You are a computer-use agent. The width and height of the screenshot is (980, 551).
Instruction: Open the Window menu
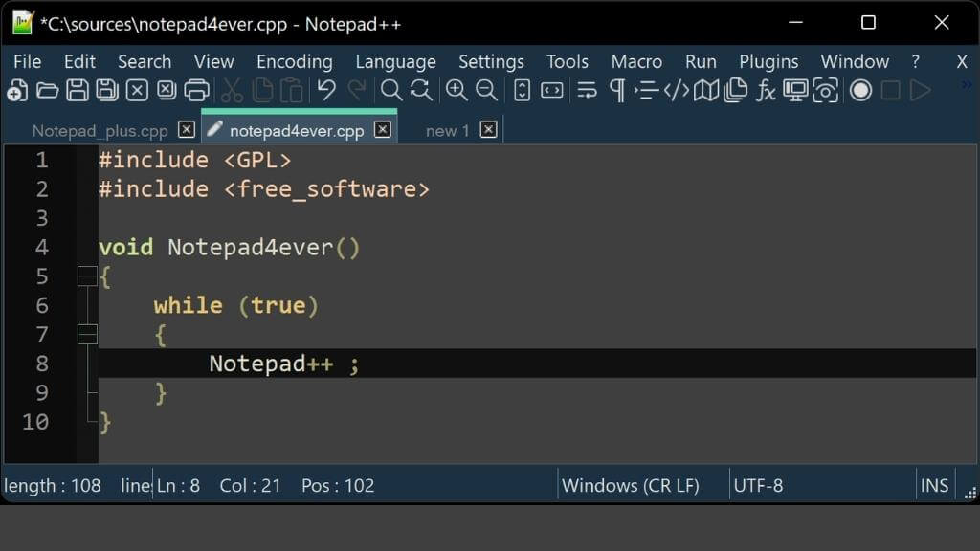855,62
